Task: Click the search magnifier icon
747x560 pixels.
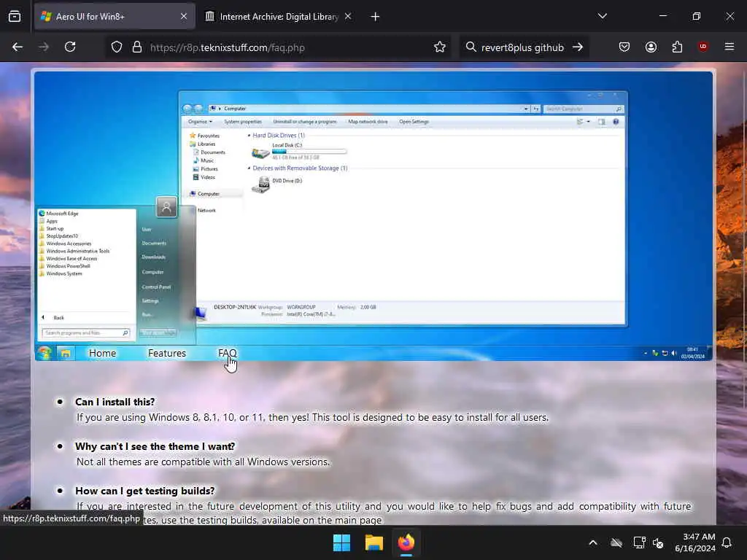Action: tap(471, 47)
